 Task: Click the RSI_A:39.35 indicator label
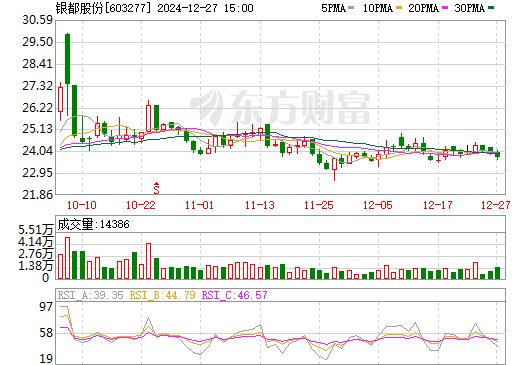coord(90,295)
